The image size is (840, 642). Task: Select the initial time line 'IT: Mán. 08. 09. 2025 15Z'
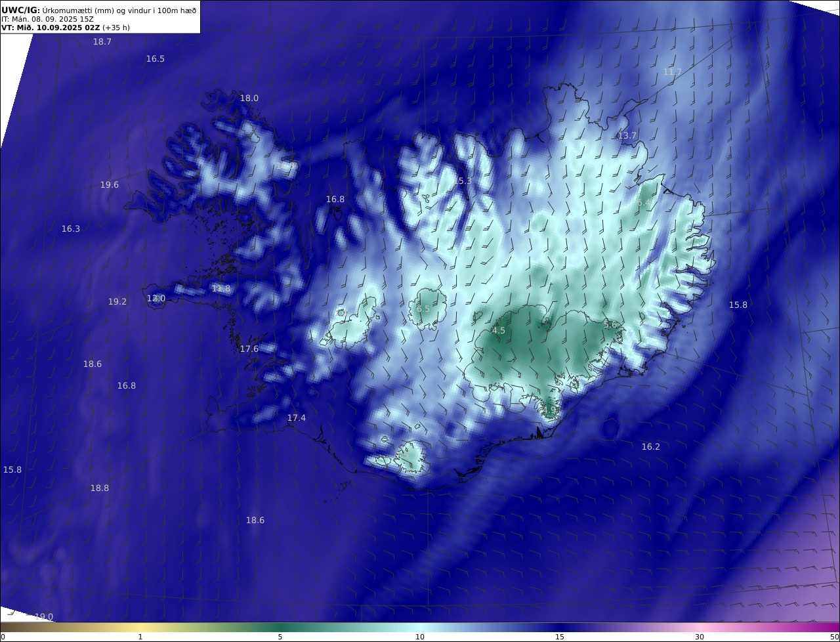(x=47, y=19)
